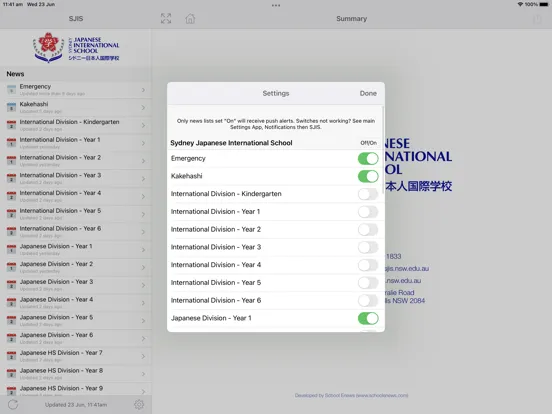Tap the International Division - Year 1 sidebar icon

12,143
